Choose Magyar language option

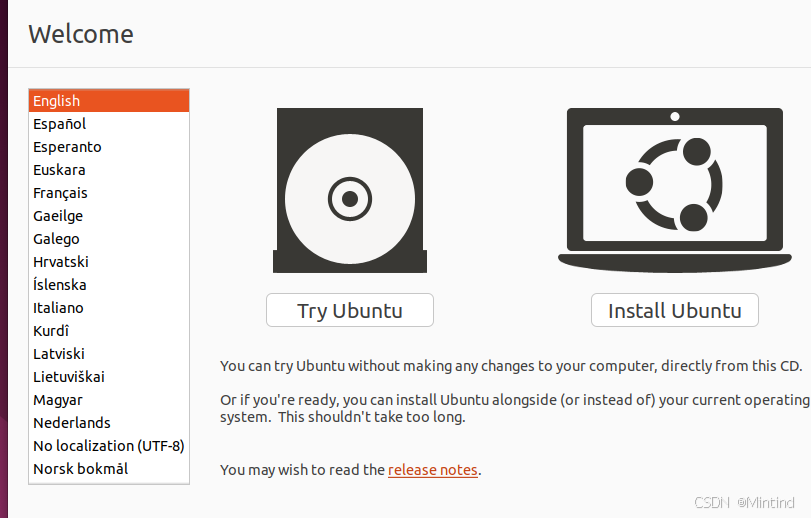pos(109,400)
